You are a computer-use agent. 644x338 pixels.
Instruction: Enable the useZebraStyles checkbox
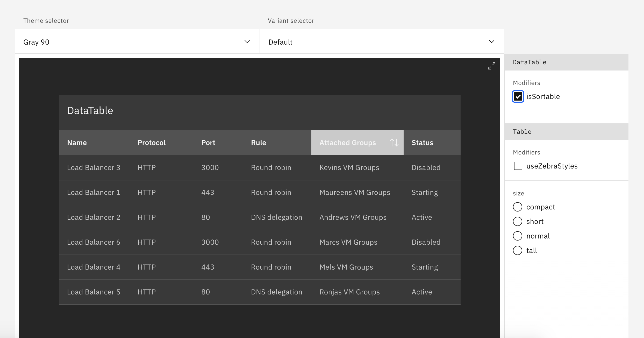(x=518, y=166)
